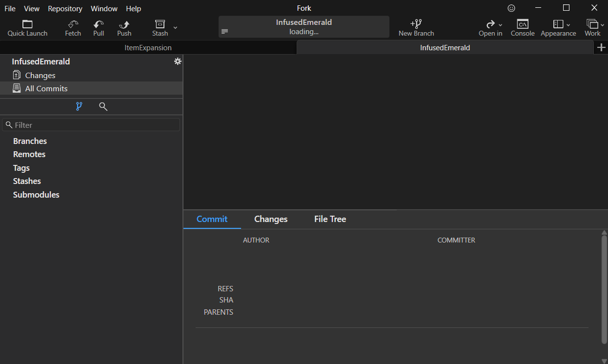Switch to the ItemExpansion tab
The image size is (608, 364).
148,47
